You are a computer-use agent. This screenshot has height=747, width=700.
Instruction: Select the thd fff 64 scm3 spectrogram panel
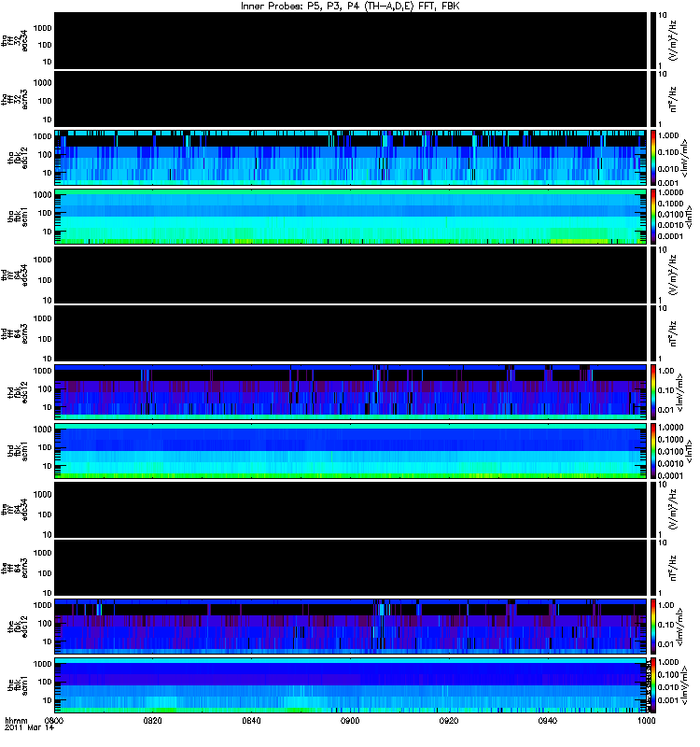(x=350, y=333)
